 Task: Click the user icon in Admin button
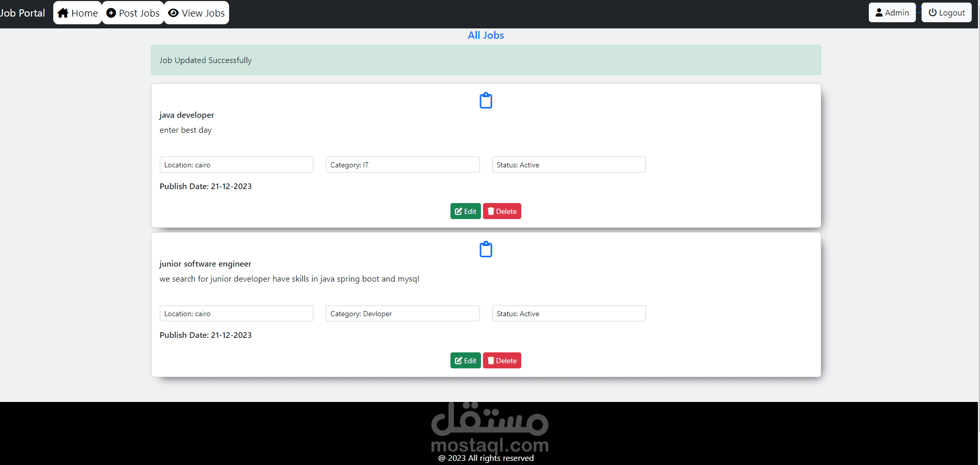[879, 12]
